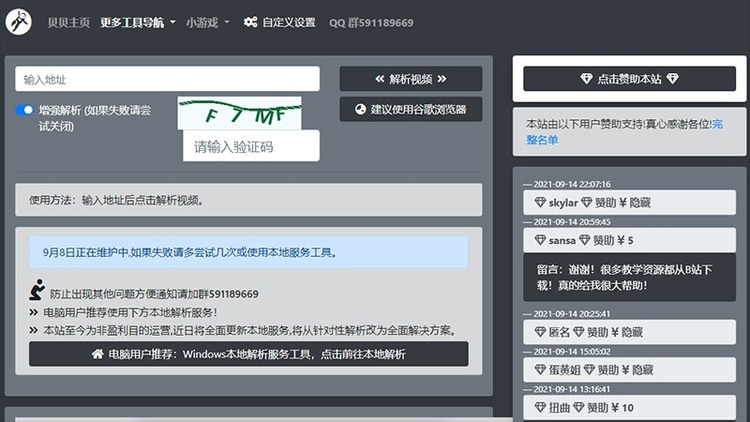Viewport: 750px width, 422px height.
Task: Click the kneeling person icon near 防止出现其他问题
Action: click(37, 291)
